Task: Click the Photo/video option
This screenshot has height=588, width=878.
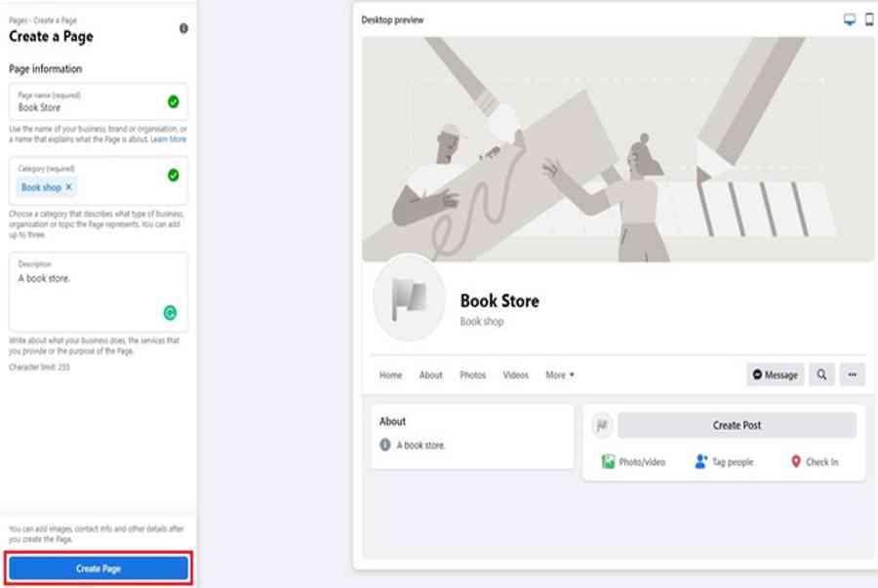Action: [633, 462]
